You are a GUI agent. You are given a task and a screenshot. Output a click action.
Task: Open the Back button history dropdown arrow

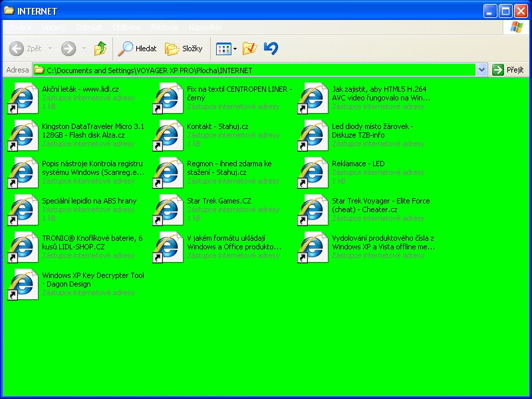tap(50, 49)
